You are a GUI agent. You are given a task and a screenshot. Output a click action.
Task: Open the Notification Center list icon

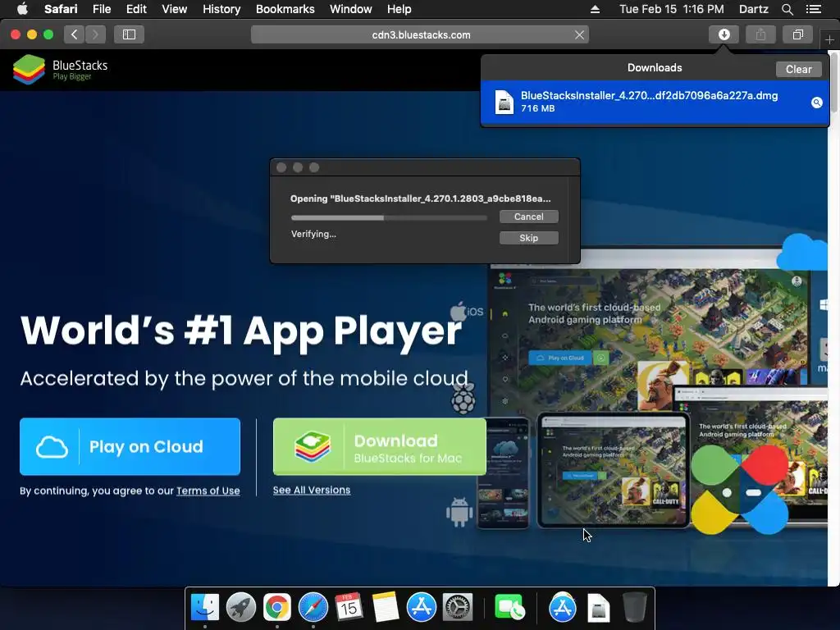[x=813, y=9]
